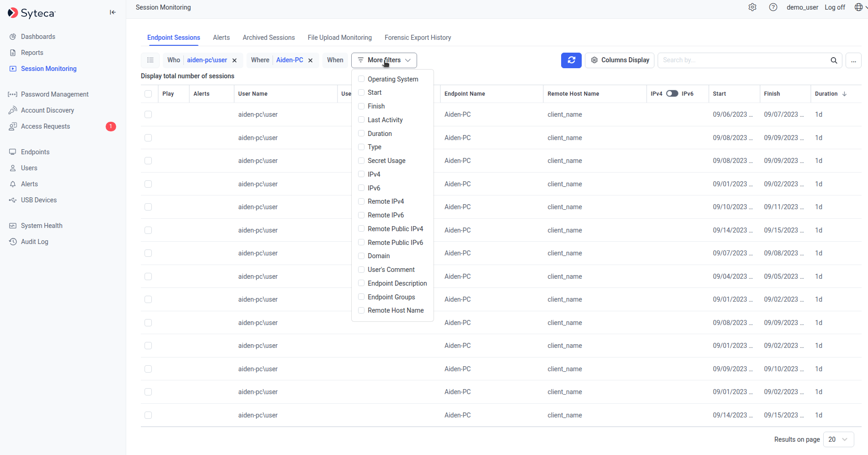The width and height of the screenshot is (868, 455).
Task: Click the Log off link
Action: point(835,7)
